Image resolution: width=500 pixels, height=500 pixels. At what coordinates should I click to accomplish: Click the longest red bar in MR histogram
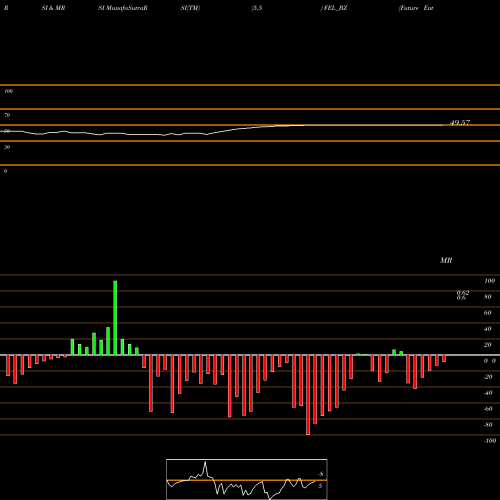click(x=308, y=395)
